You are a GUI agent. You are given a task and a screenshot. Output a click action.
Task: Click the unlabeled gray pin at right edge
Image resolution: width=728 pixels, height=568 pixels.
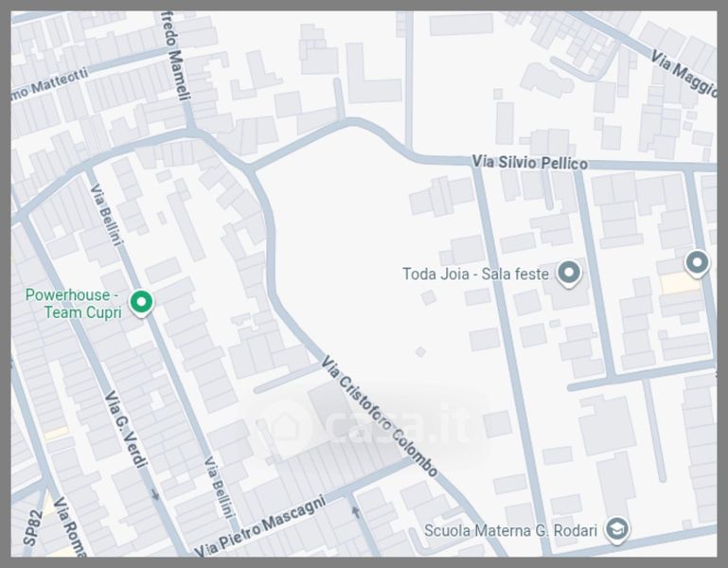(x=697, y=262)
